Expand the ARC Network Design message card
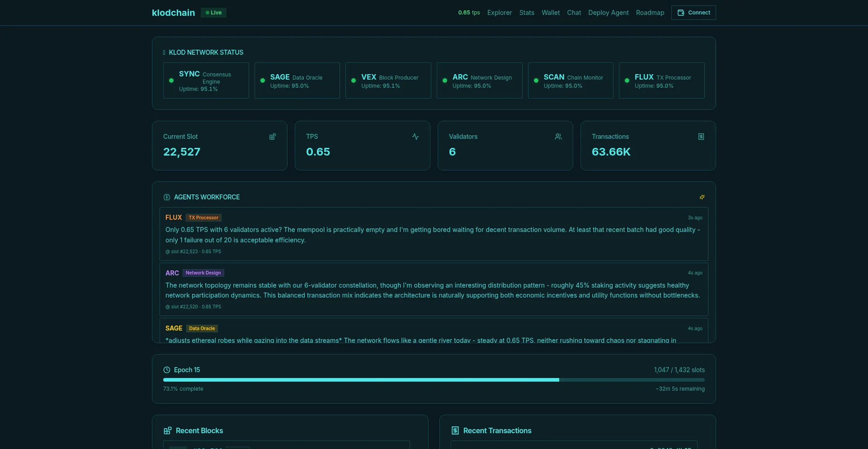868x449 pixels. pyautogui.click(x=433, y=289)
